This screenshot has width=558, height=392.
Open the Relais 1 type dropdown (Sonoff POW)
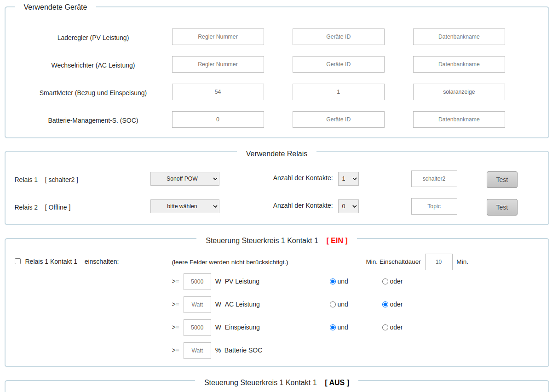tap(185, 179)
